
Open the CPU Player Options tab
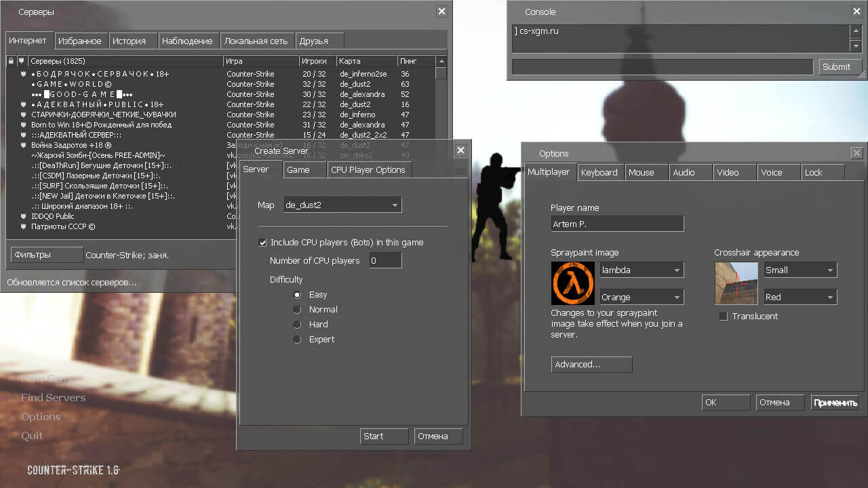point(370,169)
